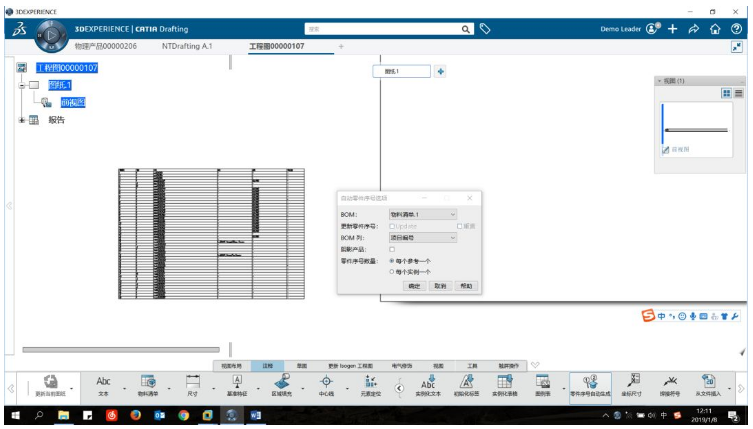Select the 实例化表格 instantiate table tool

[505, 386]
